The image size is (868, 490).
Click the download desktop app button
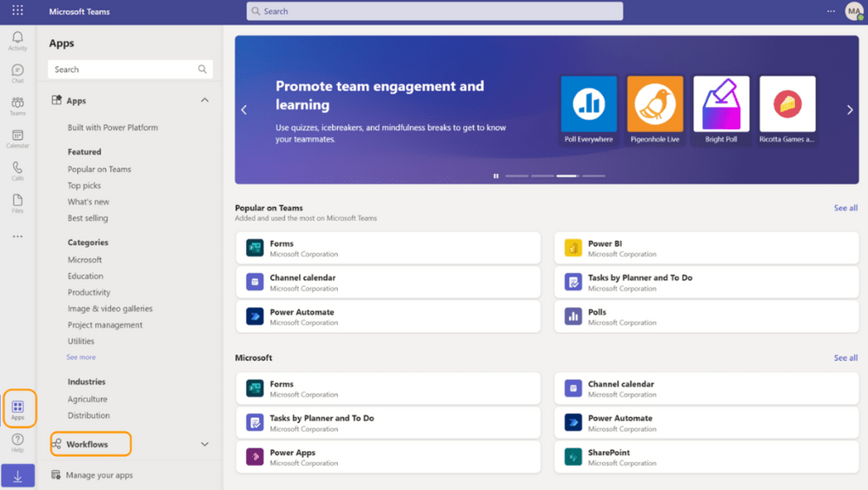[x=17, y=476]
